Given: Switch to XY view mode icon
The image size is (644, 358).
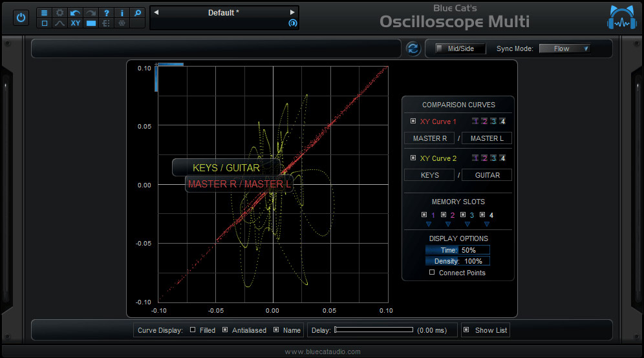Looking at the screenshot, I should point(75,23).
